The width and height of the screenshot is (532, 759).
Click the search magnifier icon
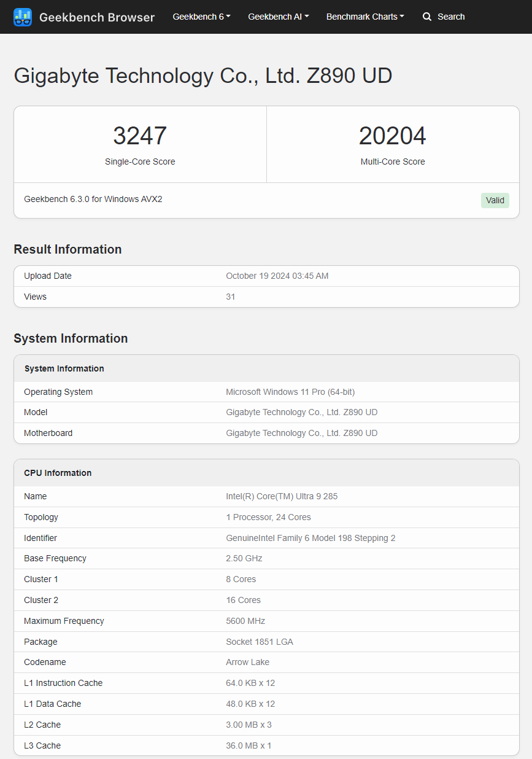pos(427,17)
